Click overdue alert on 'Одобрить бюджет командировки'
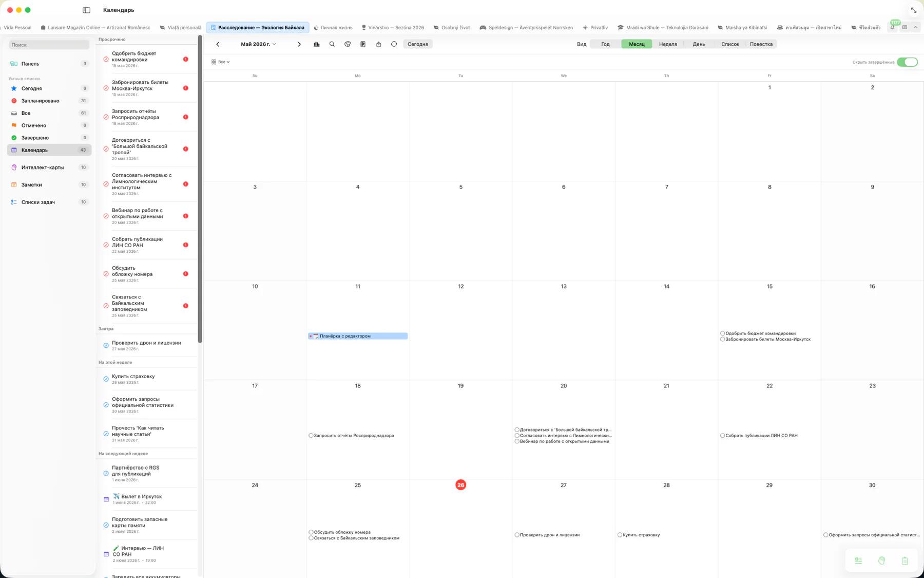 click(186, 59)
